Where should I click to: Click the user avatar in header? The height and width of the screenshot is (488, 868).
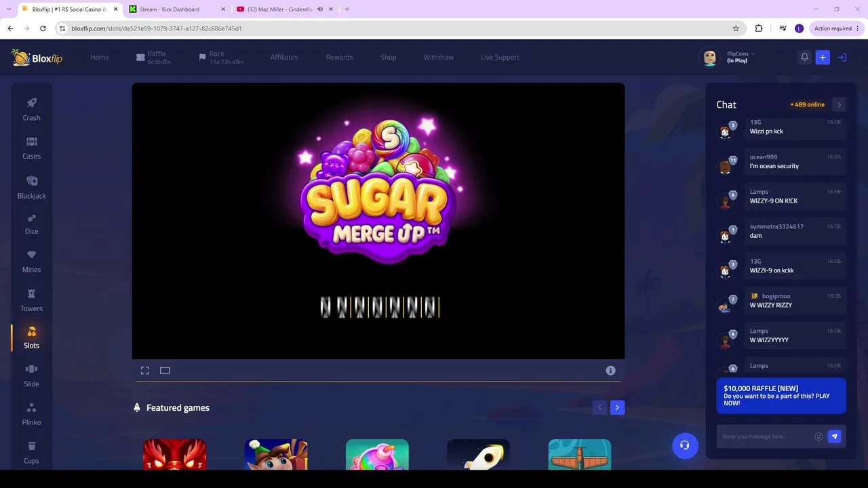(x=710, y=58)
